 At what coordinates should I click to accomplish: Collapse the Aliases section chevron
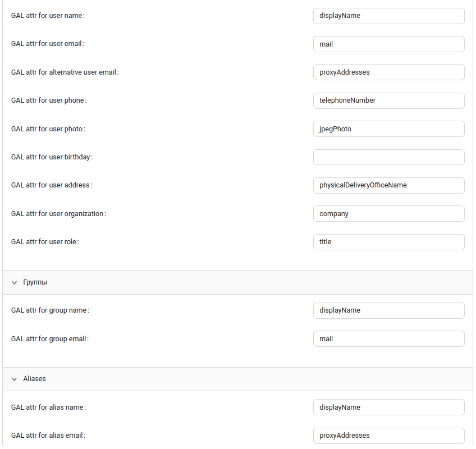click(15, 379)
